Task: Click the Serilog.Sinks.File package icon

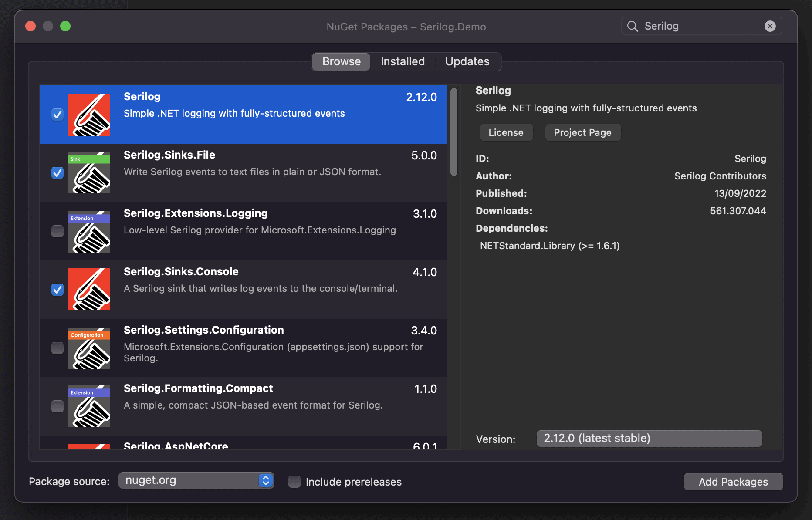Action: (x=89, y=172)
